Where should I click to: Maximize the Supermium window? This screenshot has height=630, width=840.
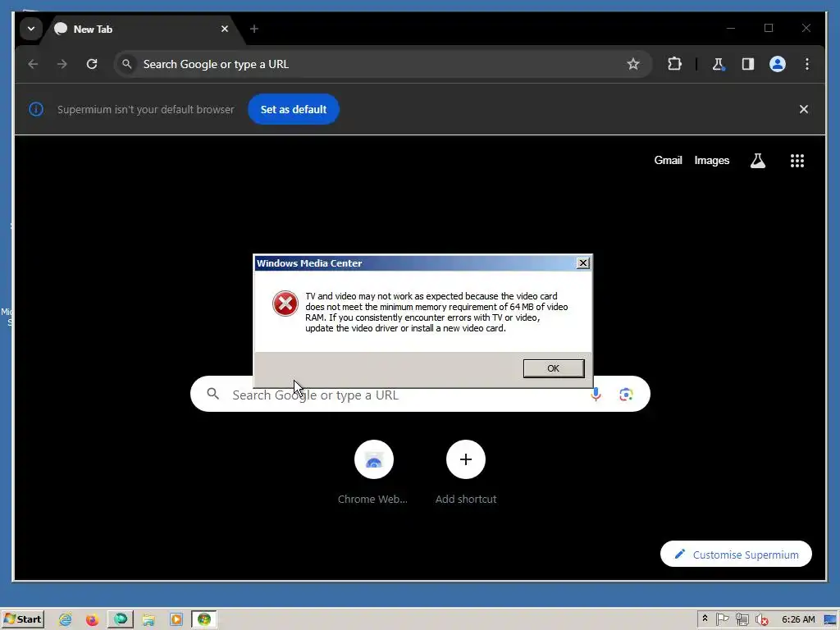pos(768,29)
